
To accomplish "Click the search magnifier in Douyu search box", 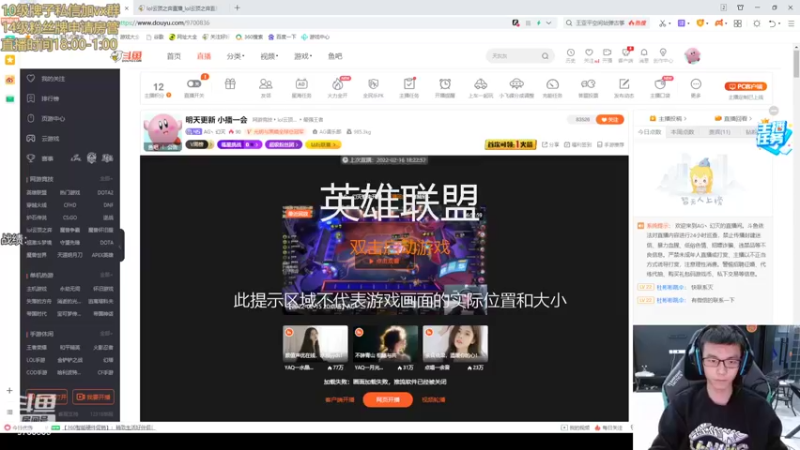I will [x=545, y=56].
